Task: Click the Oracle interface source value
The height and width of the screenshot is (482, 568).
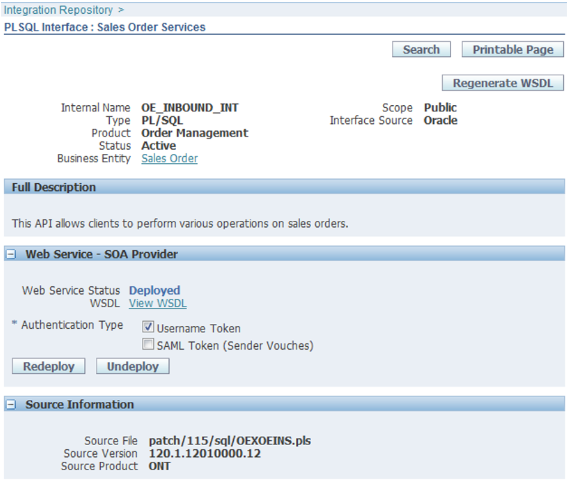Action: pyautogui.click(x=440, y=120)
